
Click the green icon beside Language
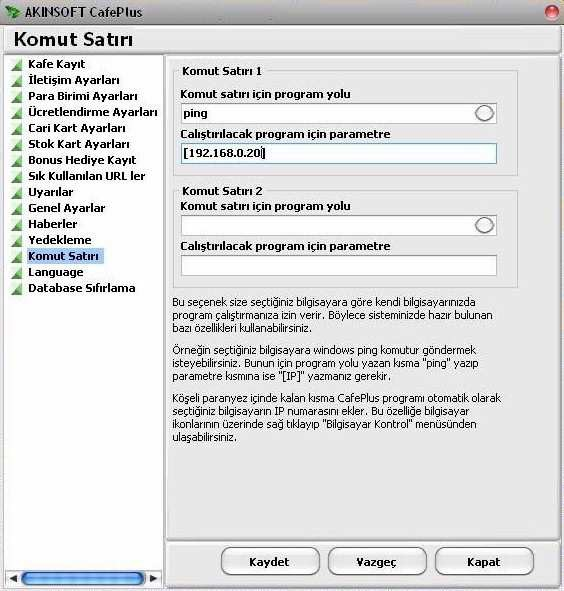coord(17,273)
